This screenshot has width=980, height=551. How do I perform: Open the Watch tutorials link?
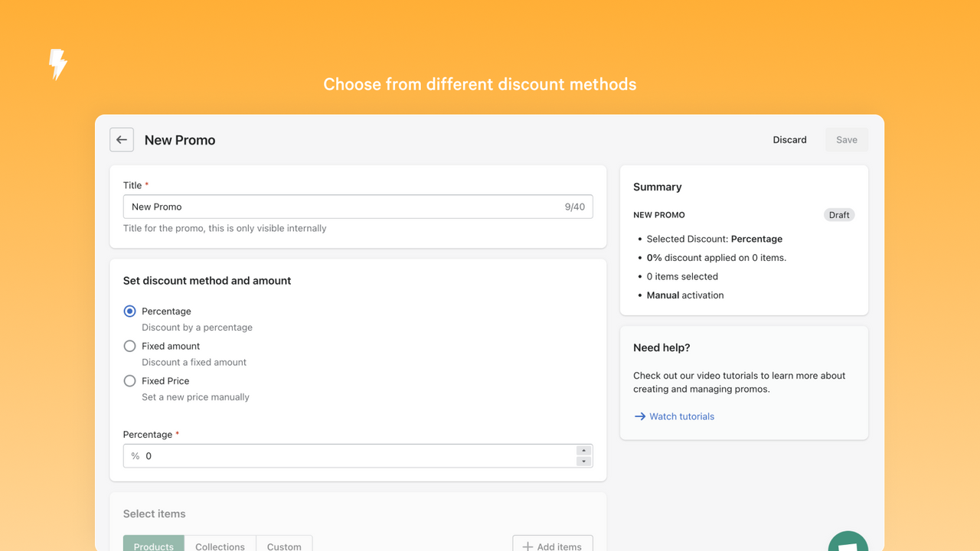click(681, 416)
